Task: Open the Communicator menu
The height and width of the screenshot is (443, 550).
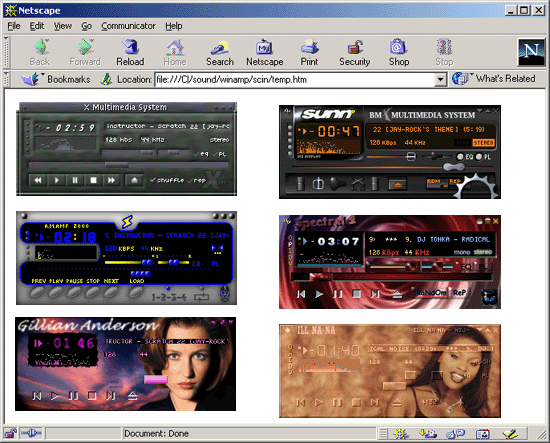Action: tap(128, 26)
